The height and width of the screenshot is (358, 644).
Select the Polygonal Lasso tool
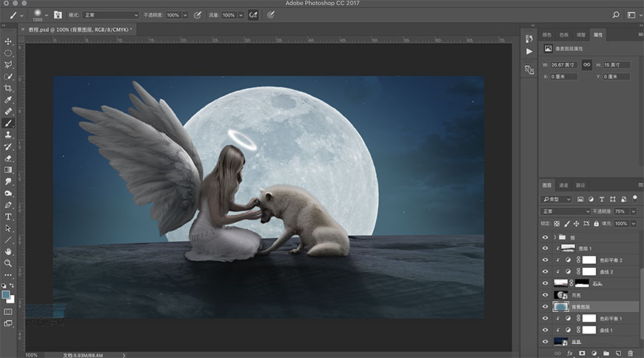coord(8,64)
